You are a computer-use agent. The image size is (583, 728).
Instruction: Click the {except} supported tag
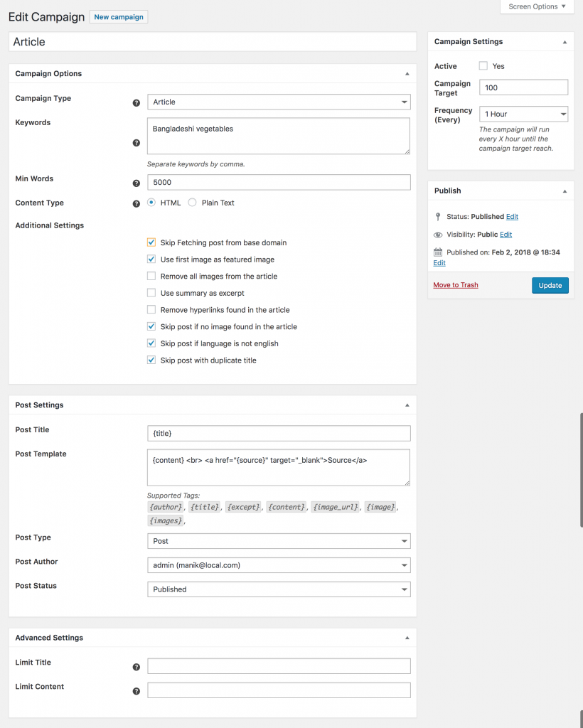pos(244,507)
